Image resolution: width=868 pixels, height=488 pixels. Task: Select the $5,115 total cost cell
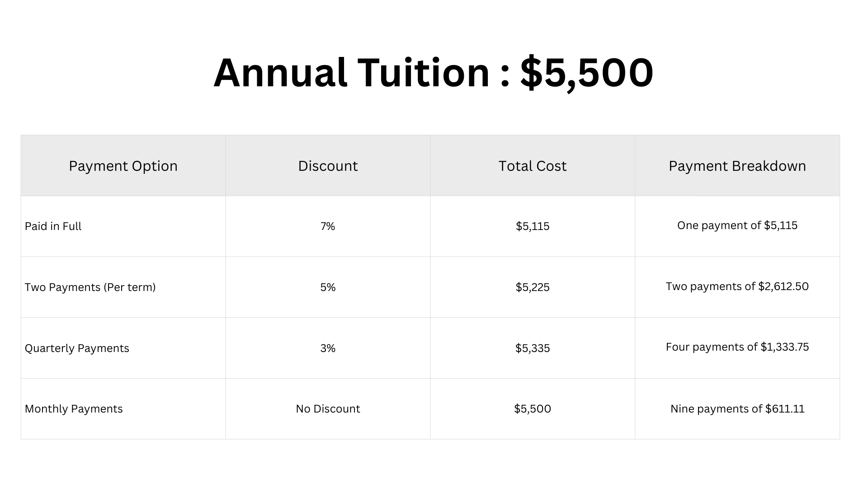[532, 226]
